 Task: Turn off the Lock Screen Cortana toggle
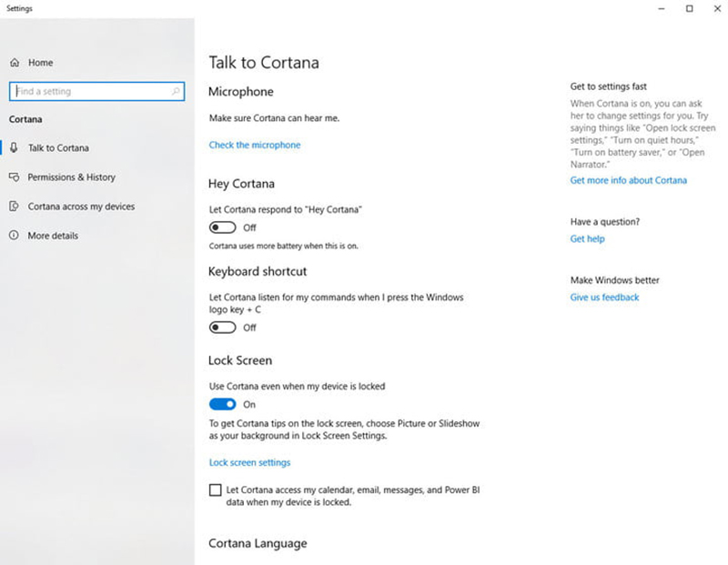[222, 404]
